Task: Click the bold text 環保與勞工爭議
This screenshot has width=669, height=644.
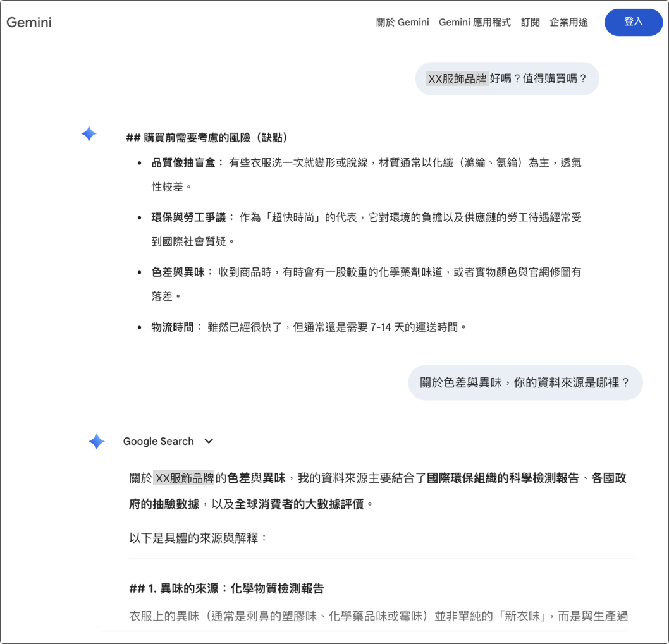Action: pyautogui.click(x=188, y=217)
